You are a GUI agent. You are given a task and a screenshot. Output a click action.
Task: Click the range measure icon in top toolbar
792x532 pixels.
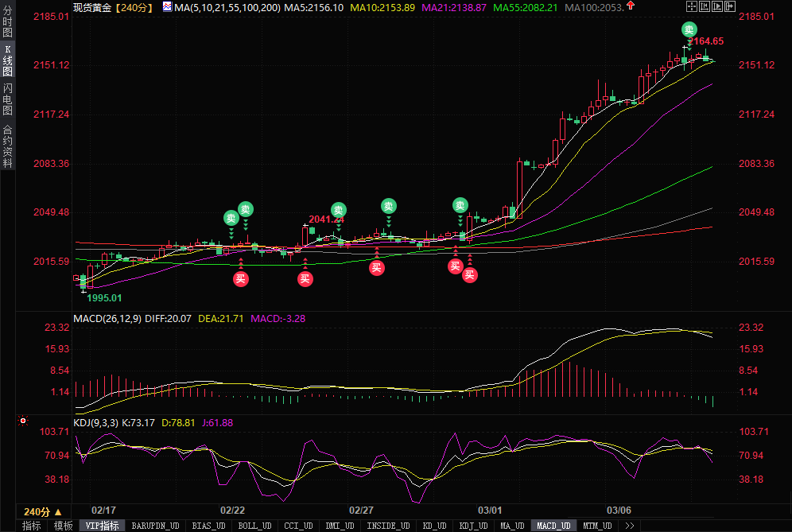point(703,7)
